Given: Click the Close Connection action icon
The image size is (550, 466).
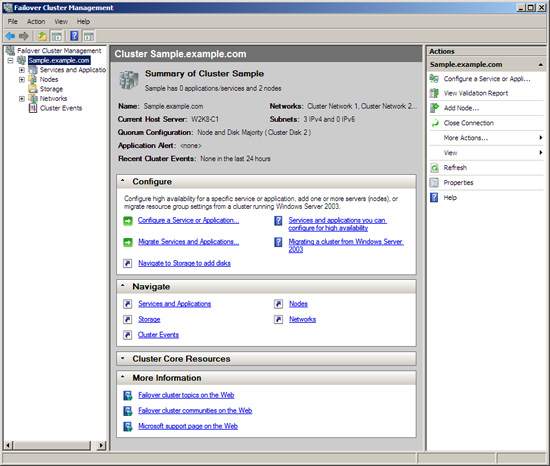Looking at the screenshot, I should [x=434, y=123].
